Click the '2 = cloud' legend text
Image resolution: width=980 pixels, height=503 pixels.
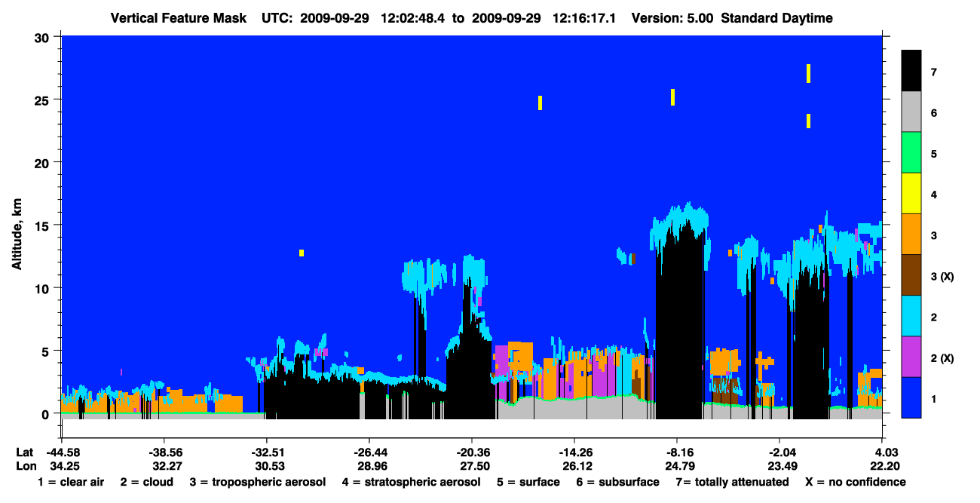[146, 482]
